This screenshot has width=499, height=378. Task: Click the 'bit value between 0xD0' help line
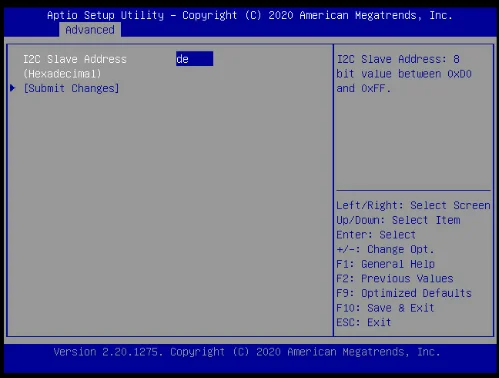[x=404, y=74]
